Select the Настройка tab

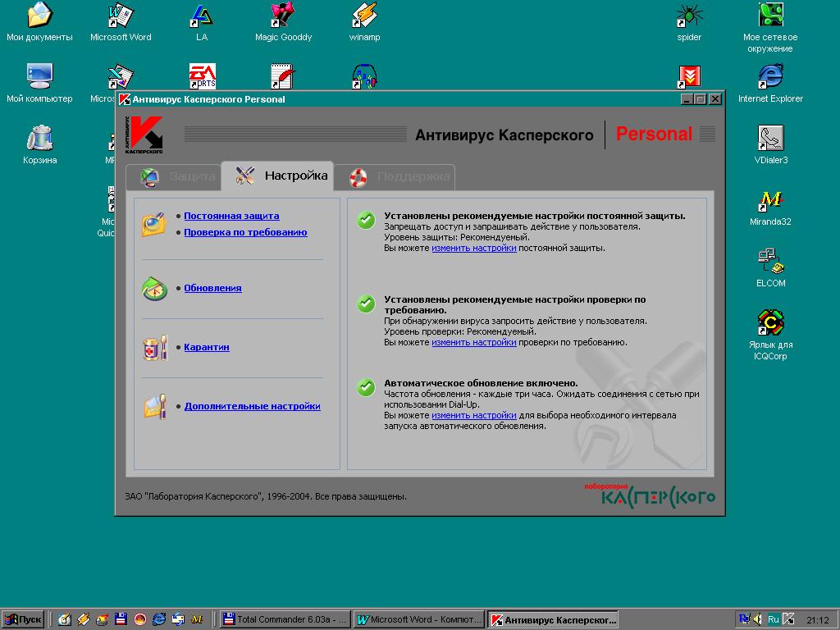click(x=277, y=176)
